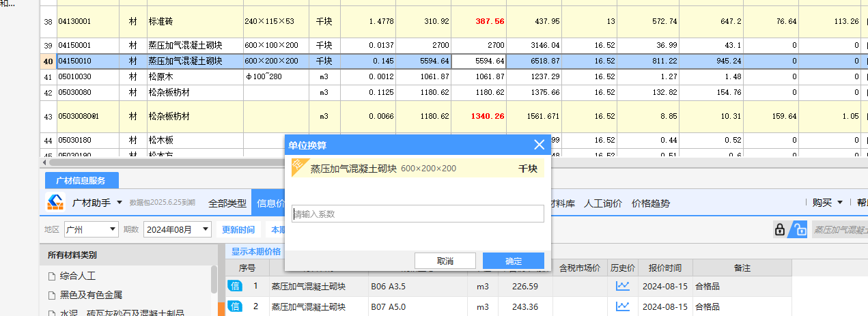Open the 广材助手 dropdown arrow

click(x=120, y=203)
